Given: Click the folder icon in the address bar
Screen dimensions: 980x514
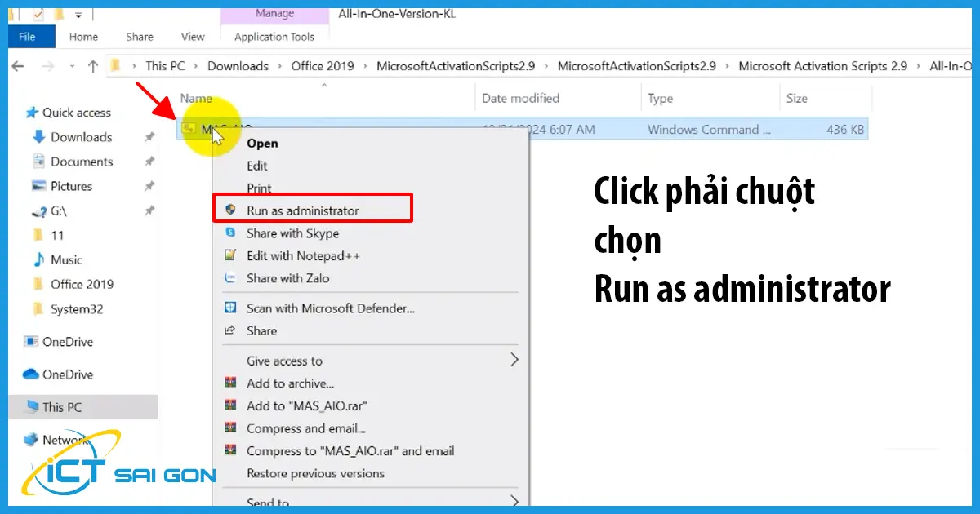Looking at the screenshot, I should pos(116,66).
